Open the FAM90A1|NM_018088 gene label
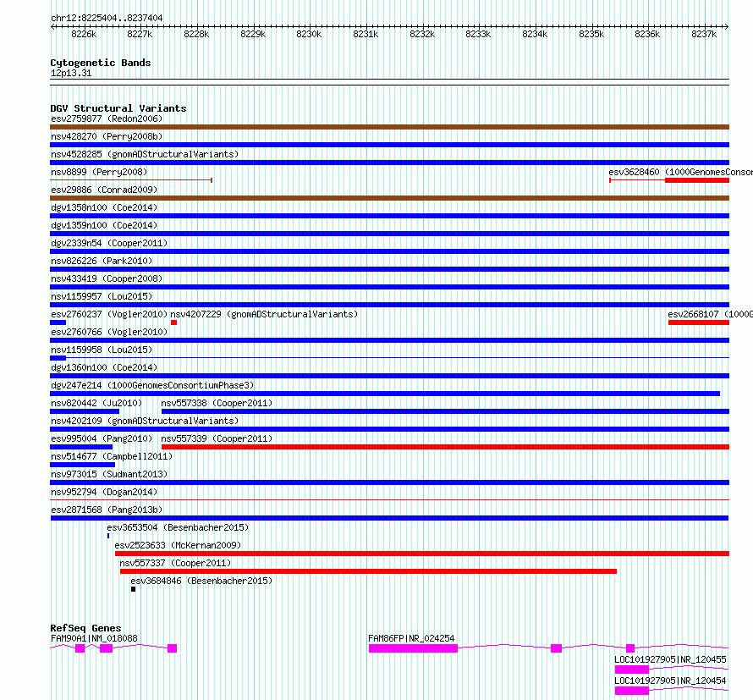 [94, 638]
